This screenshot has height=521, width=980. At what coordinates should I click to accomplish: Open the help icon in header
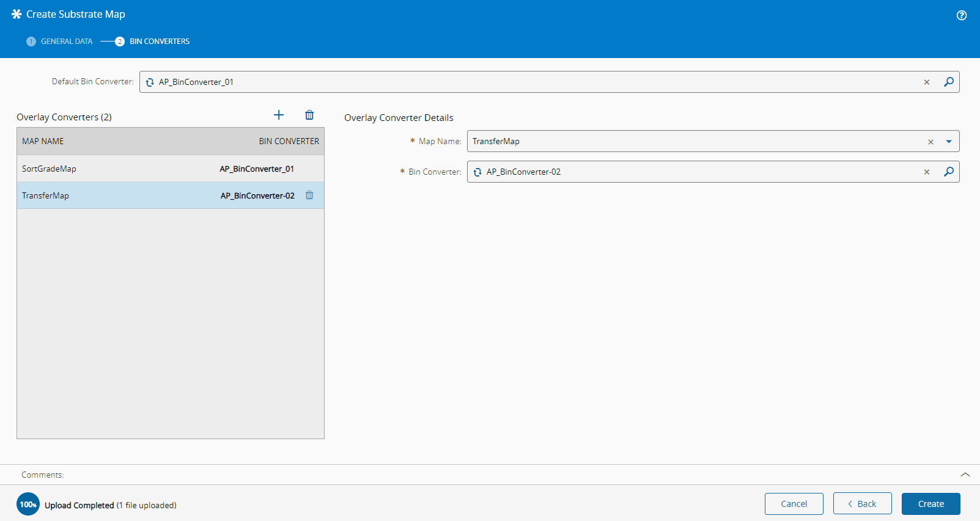coord(961,15)
